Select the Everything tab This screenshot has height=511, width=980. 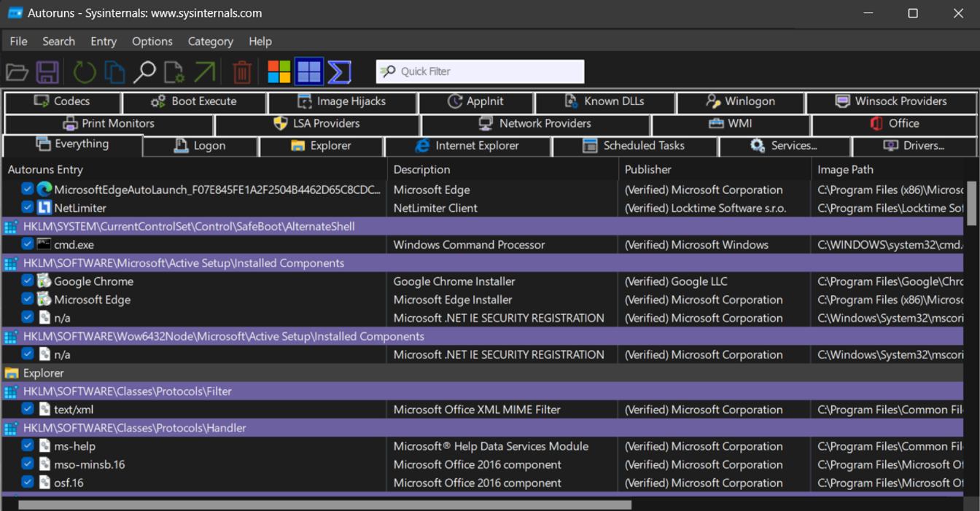(72, 144)
